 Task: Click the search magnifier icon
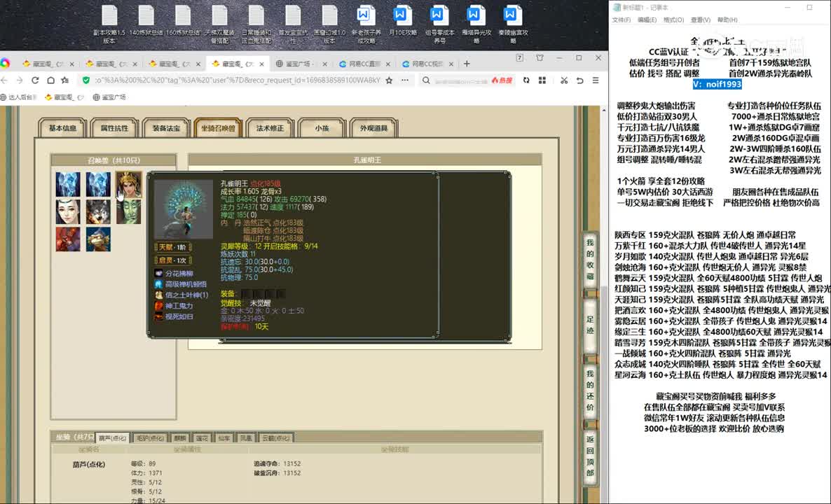(426, 80)
